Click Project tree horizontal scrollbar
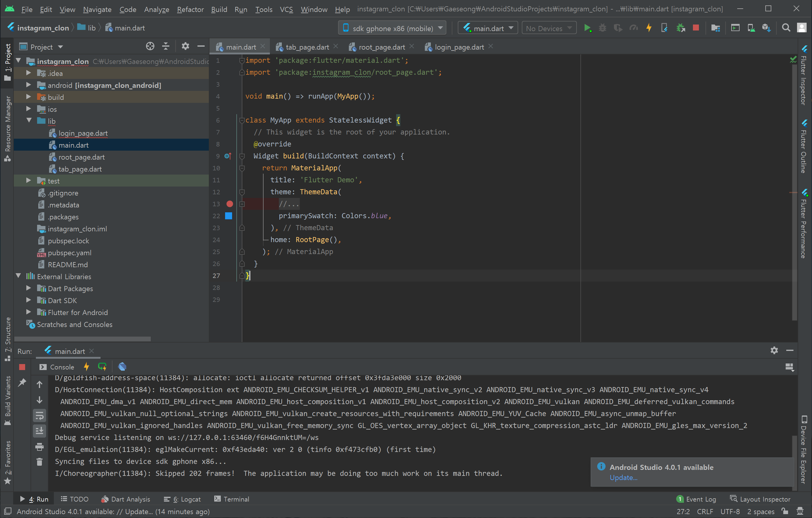The image size is (812, 518). coord(83,339)
